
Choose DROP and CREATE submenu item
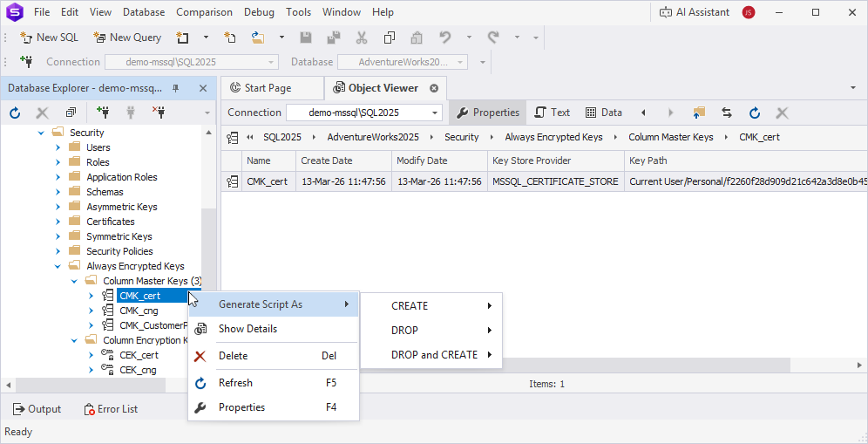click(x=431, y=355)
